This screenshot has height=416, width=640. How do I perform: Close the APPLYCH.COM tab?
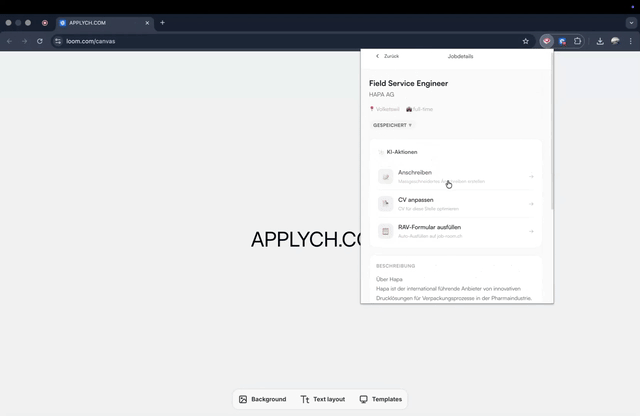coord(147,23)
